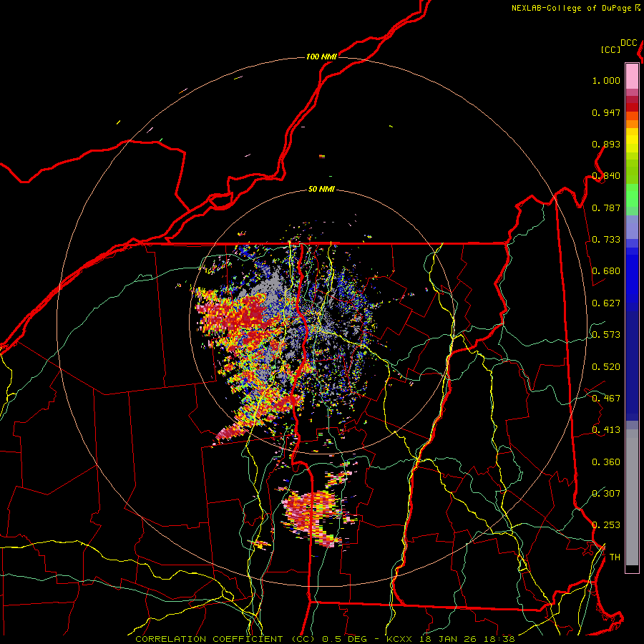Click the 0.360 color scale label
The height and width of the screenshot is (644, 644).
[606, 462]
